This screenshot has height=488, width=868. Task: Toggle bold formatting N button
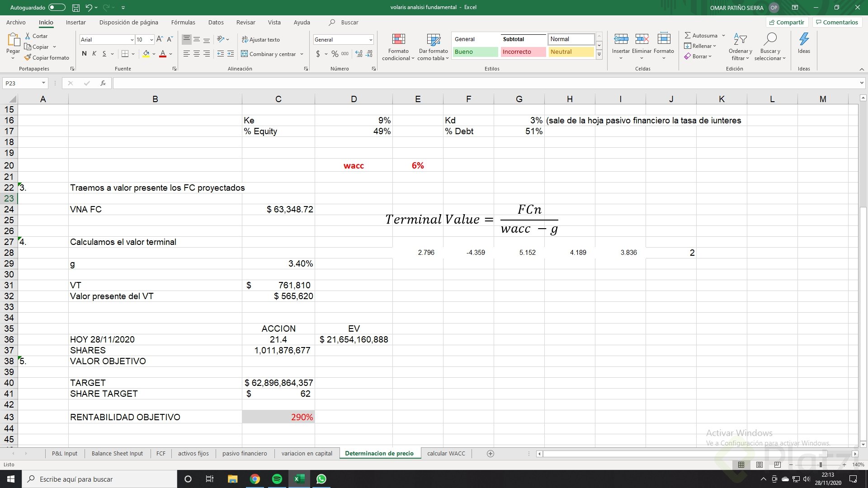(84, 54)
